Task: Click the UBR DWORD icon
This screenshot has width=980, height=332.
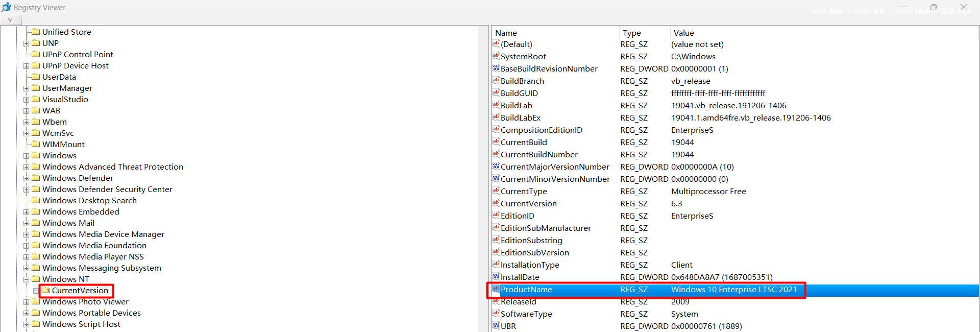Action: pyautogui.click(x=496, y=326)
